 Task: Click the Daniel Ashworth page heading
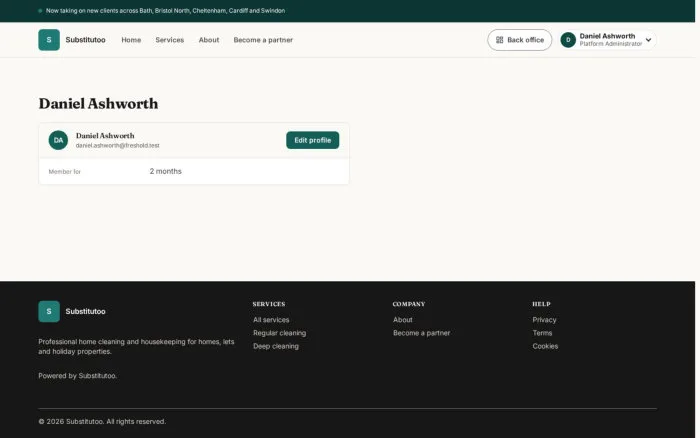pyautogui.click(x=98, y=104)
